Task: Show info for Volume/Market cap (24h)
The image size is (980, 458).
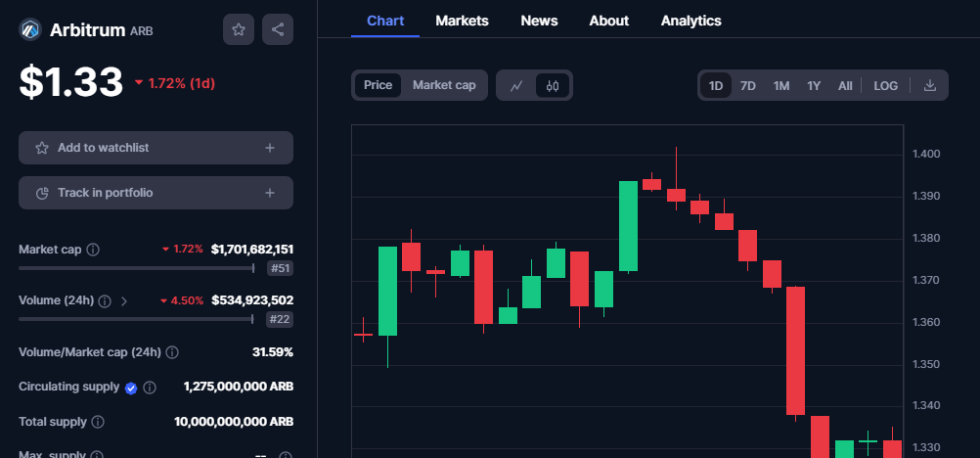Action: click(172, 353)
